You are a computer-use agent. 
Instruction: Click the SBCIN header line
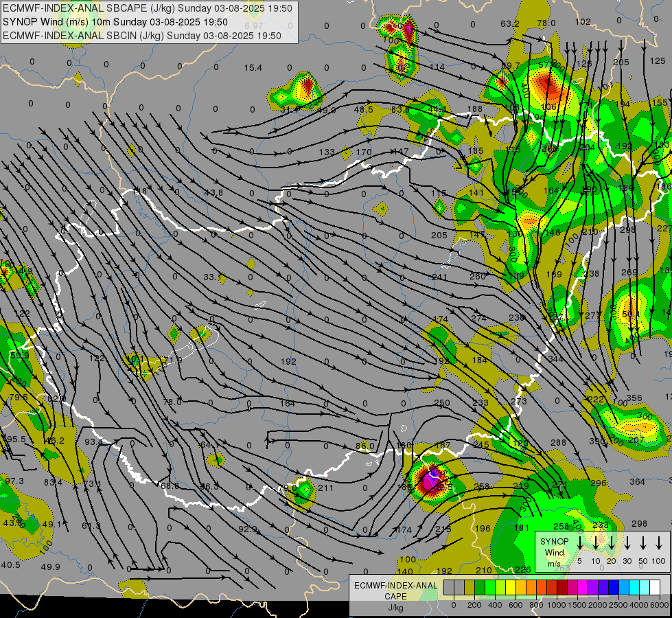point(142,36)
